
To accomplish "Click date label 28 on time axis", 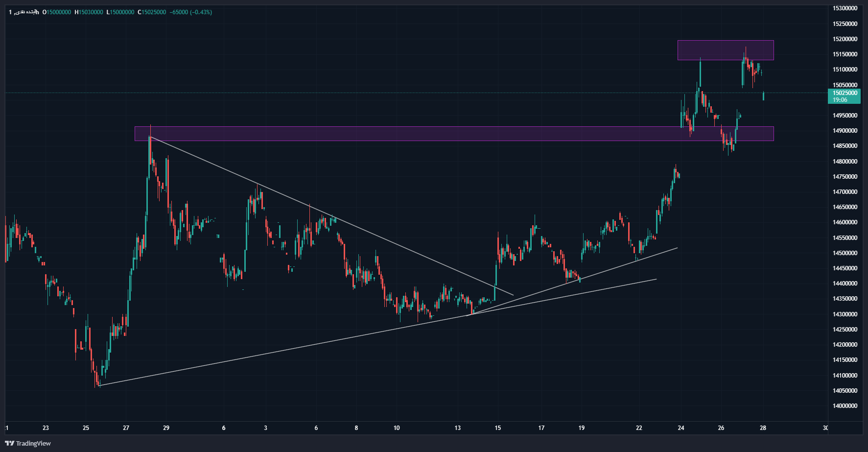I will click(x=763, y=428).
